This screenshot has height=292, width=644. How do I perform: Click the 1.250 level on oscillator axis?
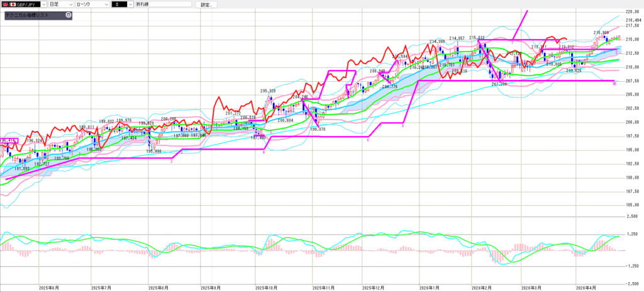632,234
